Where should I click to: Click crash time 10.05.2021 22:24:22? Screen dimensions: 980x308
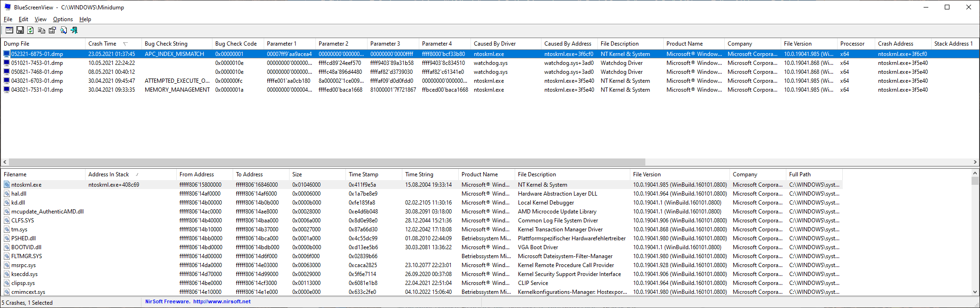(111, 63)
